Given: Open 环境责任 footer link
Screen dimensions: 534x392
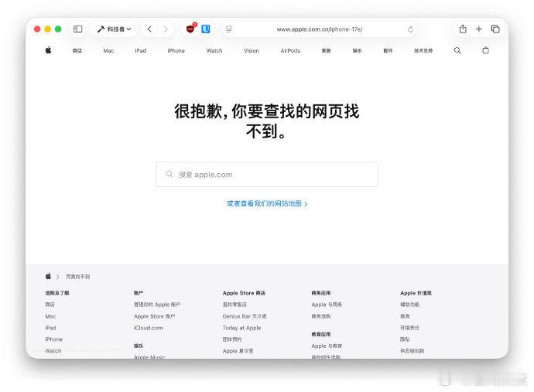Looking at the screenshot, I should [409, 328].
